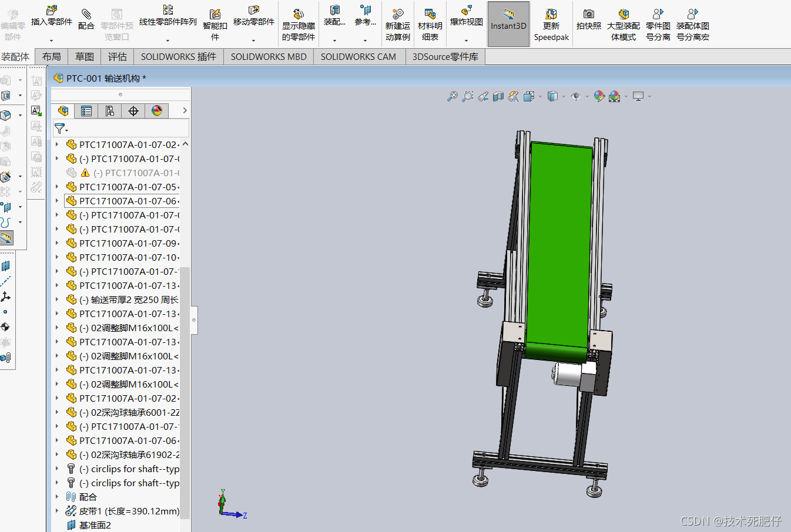The height and width of the screenshot is (532, 791).
Task: Expand the PTC171007A-01-07-09 tree node
Action: coord(57,243)
